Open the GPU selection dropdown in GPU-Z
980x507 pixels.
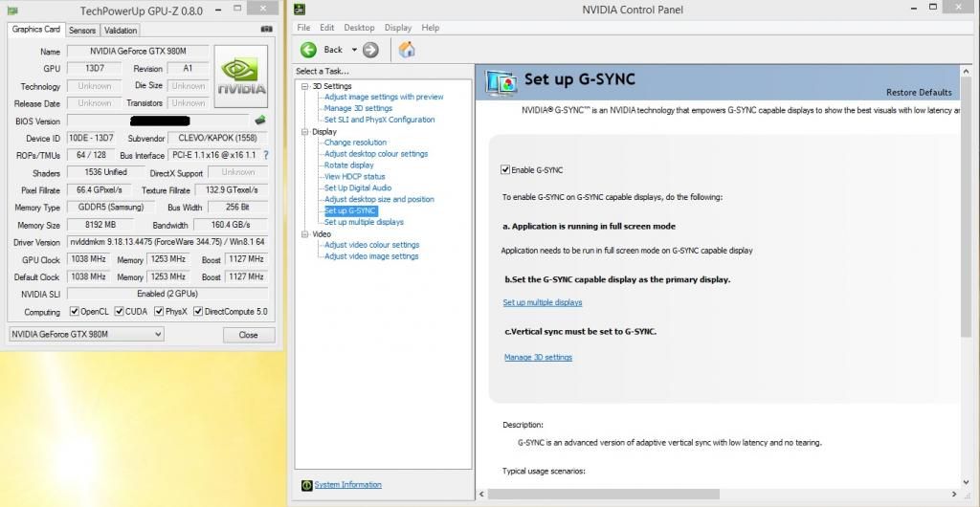click(x=86, y=334)
